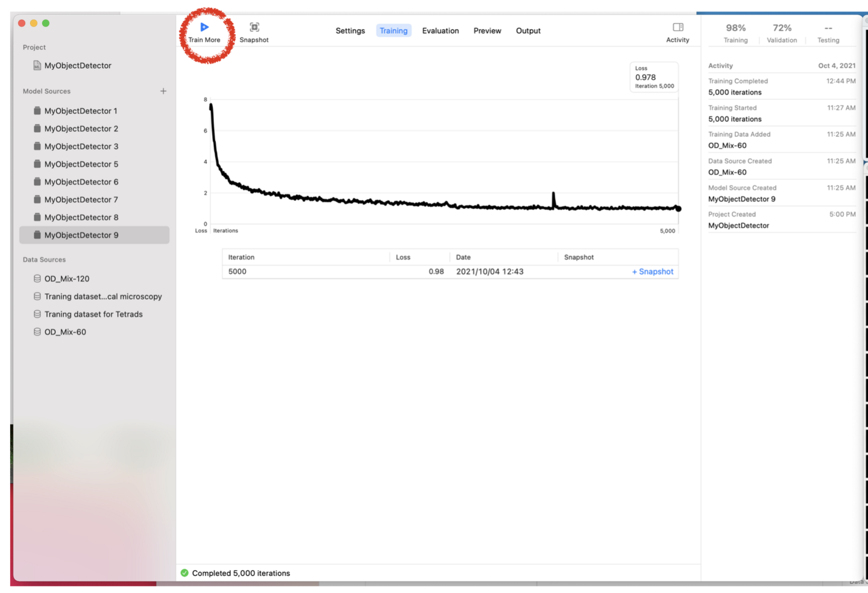
Task: Click the end point marker on loss curve
Action: pyautogui.click(x=678, y=209)
